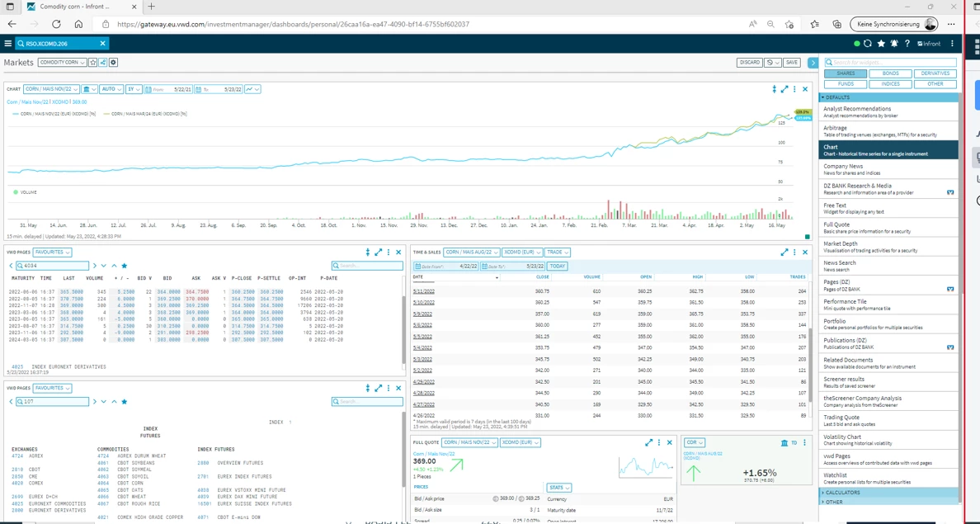Open the vertical dots menu beside Infront
Screen dimensions: 980x524
[953, 44]
